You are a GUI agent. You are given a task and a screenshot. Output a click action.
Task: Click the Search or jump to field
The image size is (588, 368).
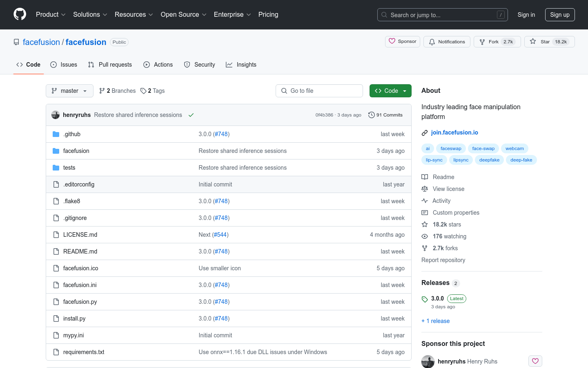coord(443,15)
